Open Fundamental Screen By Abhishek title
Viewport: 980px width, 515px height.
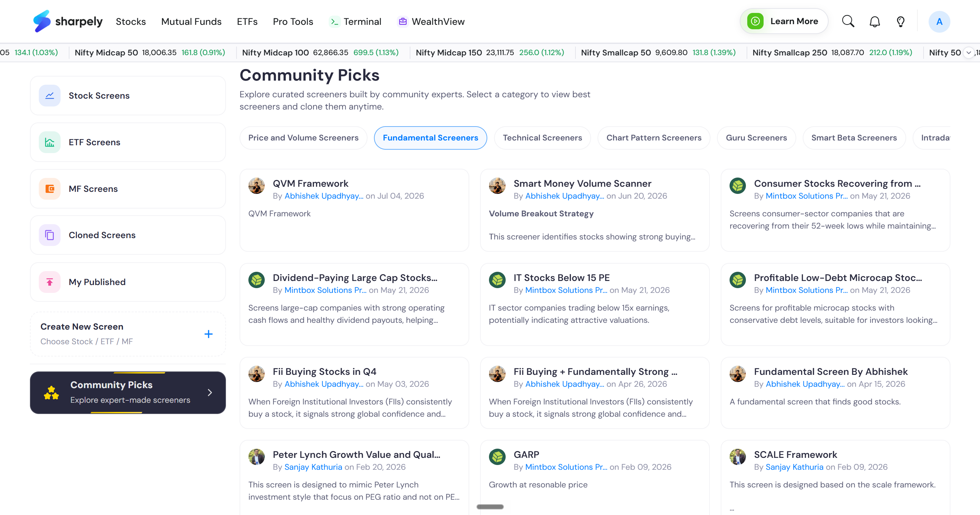coord(831,371)
